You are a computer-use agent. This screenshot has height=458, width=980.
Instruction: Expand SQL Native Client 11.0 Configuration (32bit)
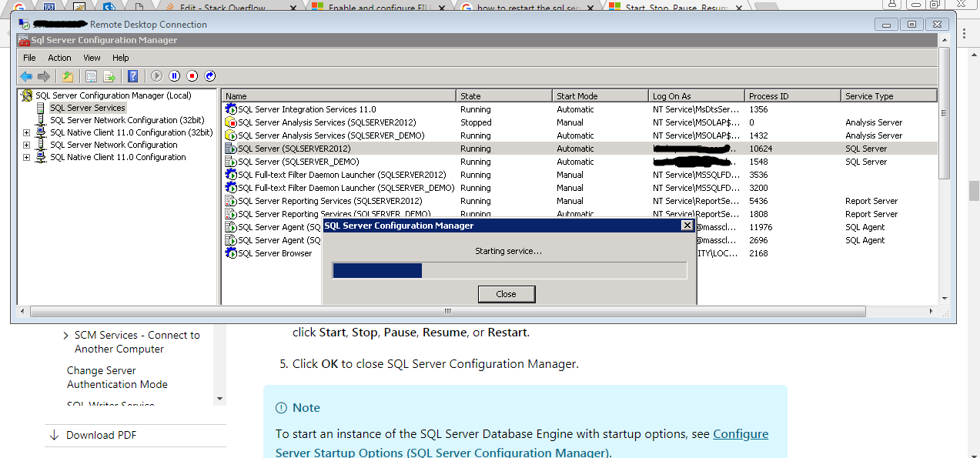coord(27,132)
